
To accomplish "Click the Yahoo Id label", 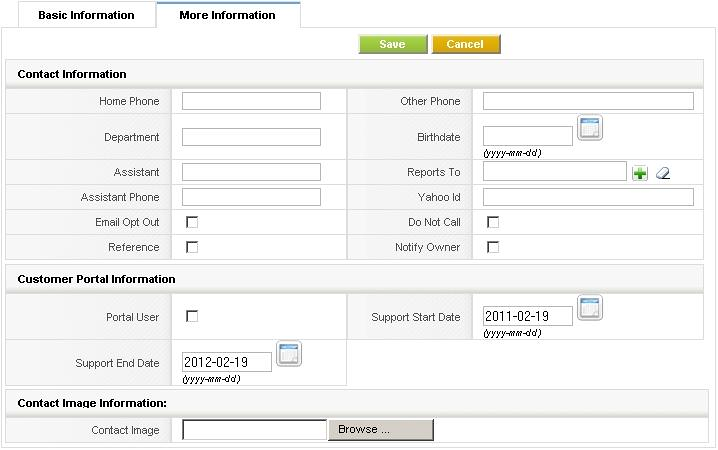I will [x=439, y=197].
